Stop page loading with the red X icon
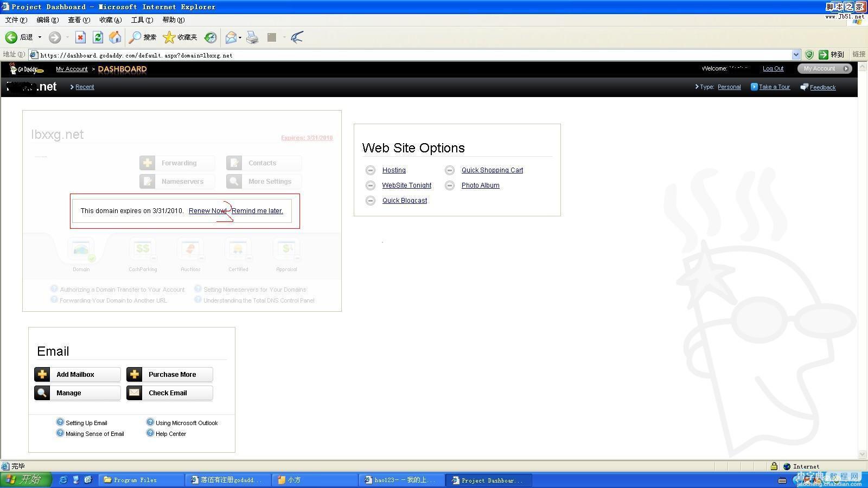The height and width of the screenshot is (488, 868). click(x=80, y=37)
